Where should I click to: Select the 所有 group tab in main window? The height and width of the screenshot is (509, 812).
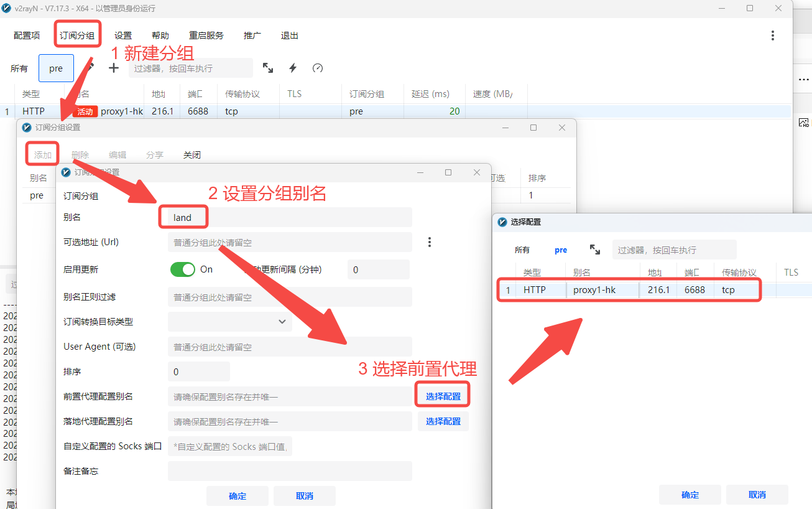pos(19,68)
